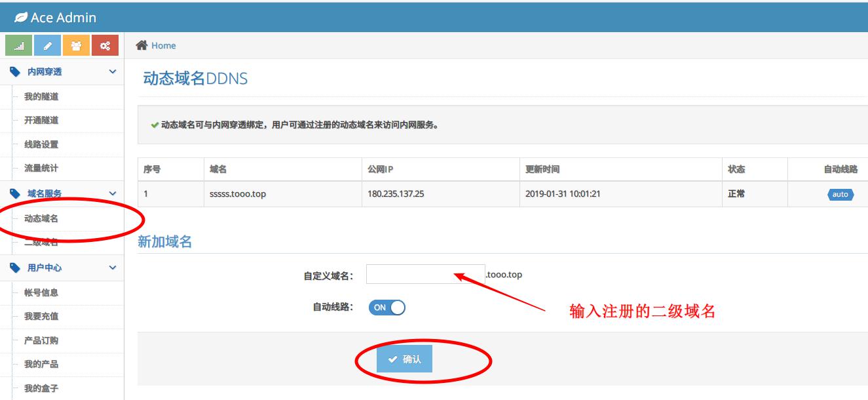Collapse the 域名服务 section chevron
The width and height of the screenshot is (868, 400).
[113, 193]
